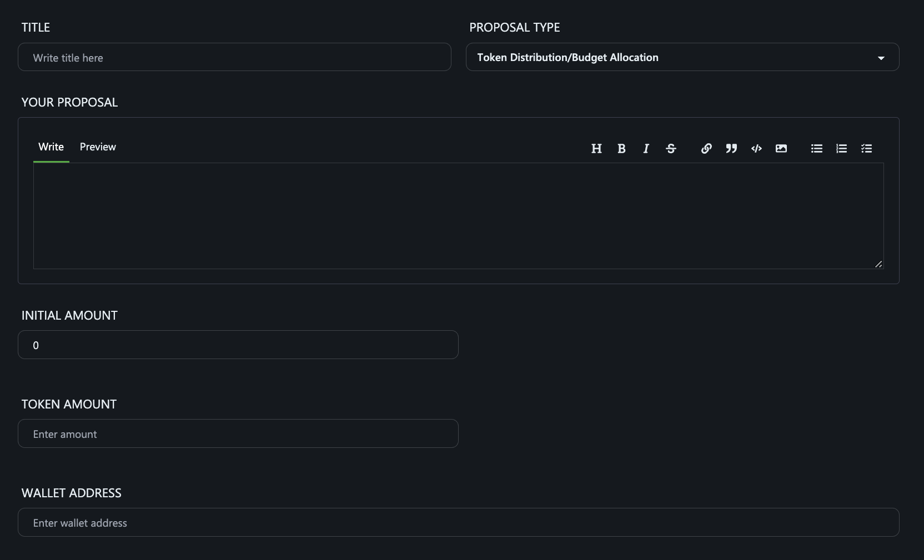
Task: Apply italic formatting icon
Action: [x=646, y=148]
